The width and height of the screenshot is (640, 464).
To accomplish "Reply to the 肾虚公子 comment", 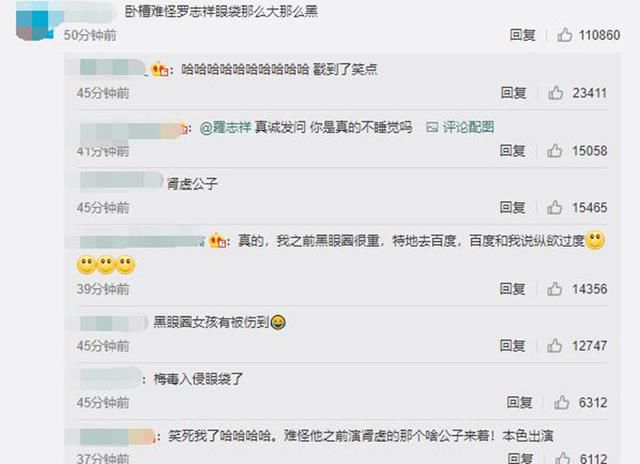I will pyautogui.click(x=513, y=207).
